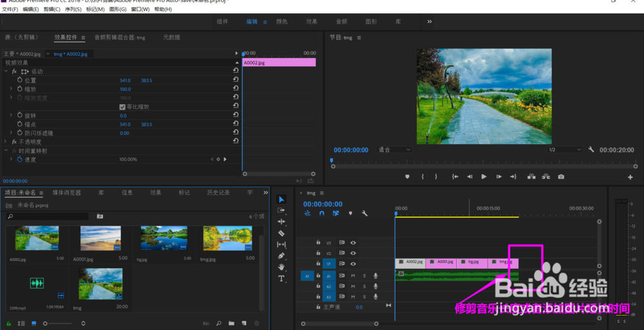644x330 pixels.
Task: Click timeline timecode 00:00:00:00
Action: 323,204
